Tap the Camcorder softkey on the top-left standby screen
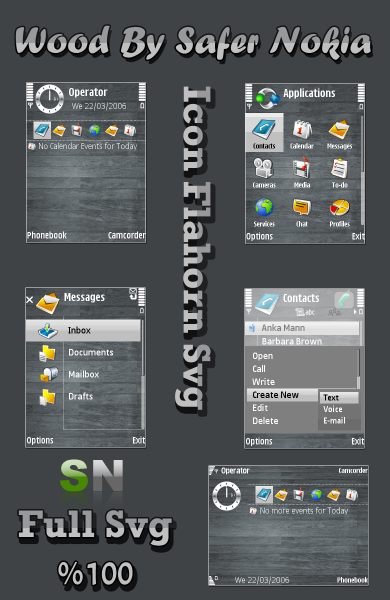Screen dimensions: 390x600 (x=126, y=235)
